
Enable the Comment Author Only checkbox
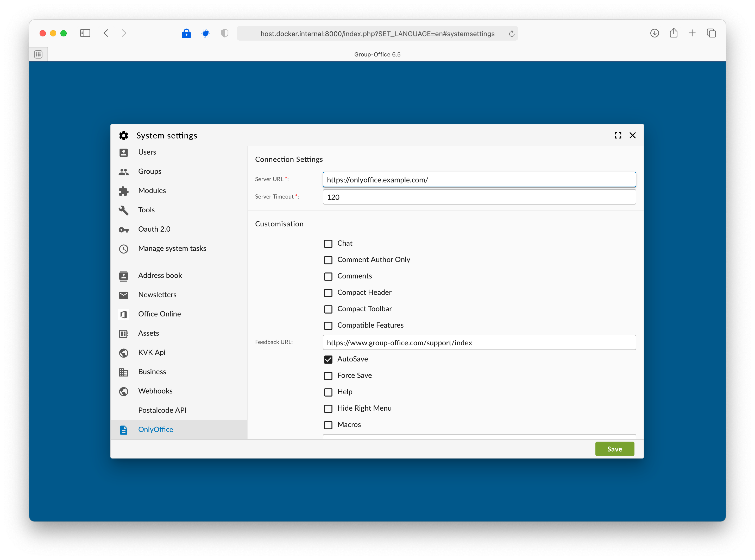point(328,260)
